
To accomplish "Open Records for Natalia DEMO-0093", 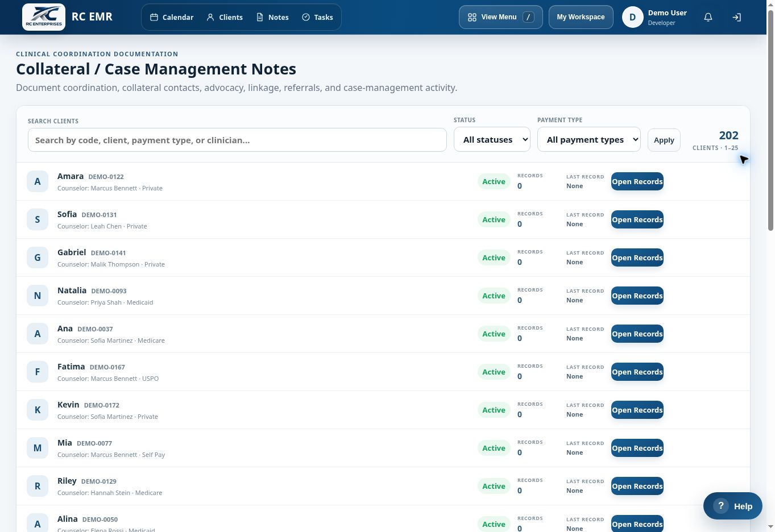I will click(x=637, y=296).
